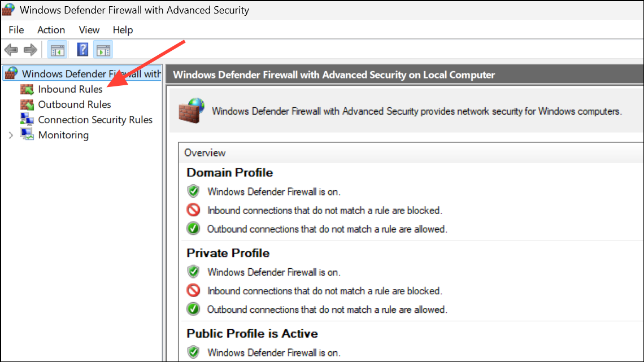Open the Help menu
The image size is (644, 362).
[123, 30]
